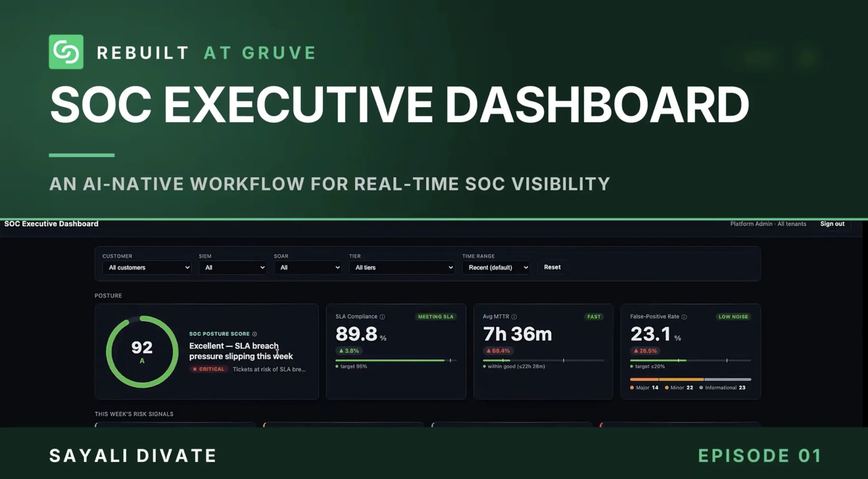Click the POSTURE section heading

point(108,296)
